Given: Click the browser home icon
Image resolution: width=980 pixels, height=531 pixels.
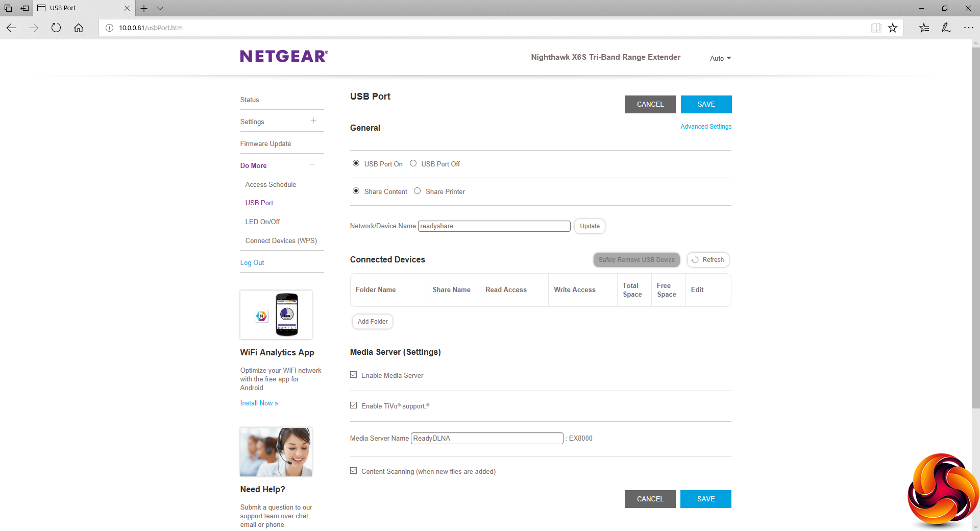Looking at the screenshot, I should point(79,28).
